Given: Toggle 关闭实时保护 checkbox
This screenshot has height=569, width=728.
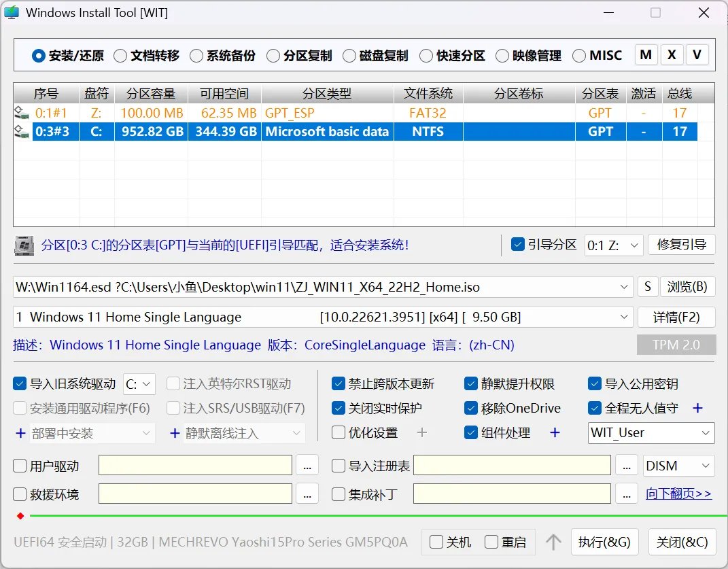Looking at the screenshot, I should [x=339, y=409].
